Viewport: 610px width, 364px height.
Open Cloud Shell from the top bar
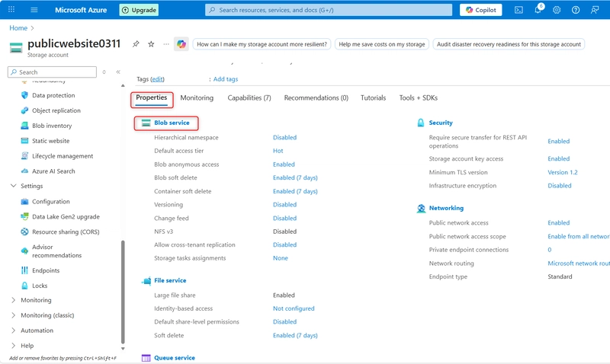(x=518, y=10)
